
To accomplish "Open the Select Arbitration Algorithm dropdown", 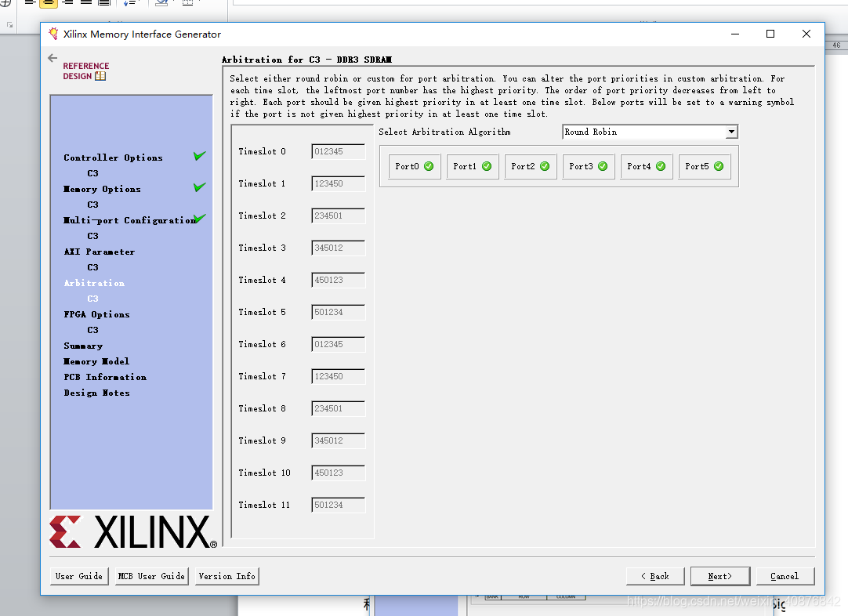I will (x=650, y=132).
